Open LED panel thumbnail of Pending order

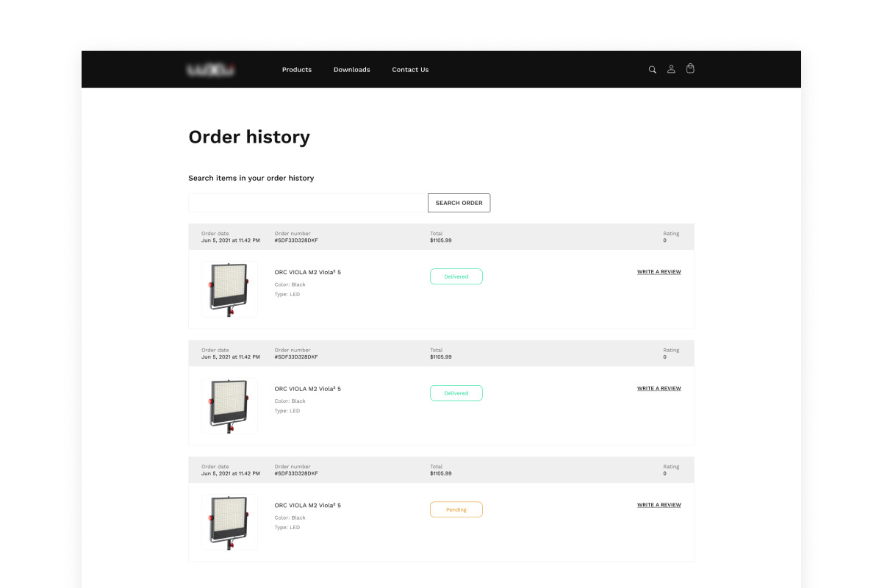tap(229, 523)
